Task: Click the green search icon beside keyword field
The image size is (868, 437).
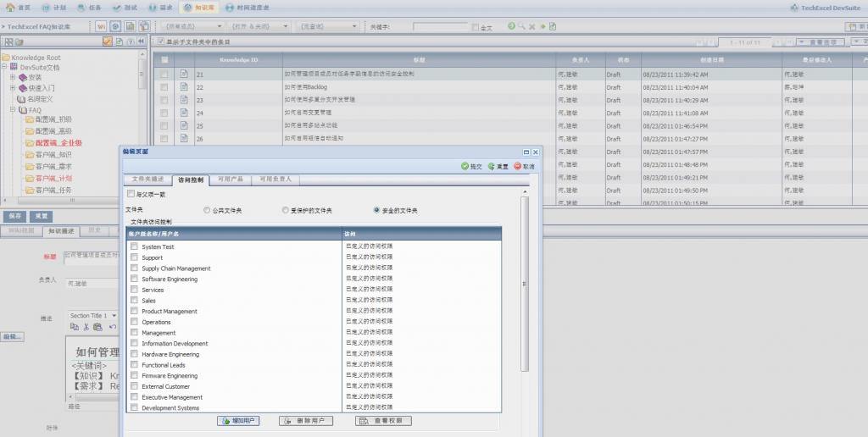Action: click(x=511, y=26)
